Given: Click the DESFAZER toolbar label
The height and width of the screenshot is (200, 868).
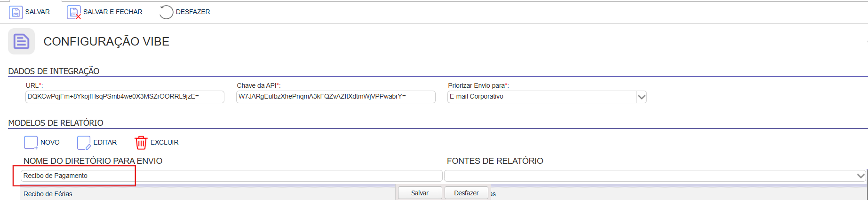Looking at the screenshot, I should coord(193,12).
